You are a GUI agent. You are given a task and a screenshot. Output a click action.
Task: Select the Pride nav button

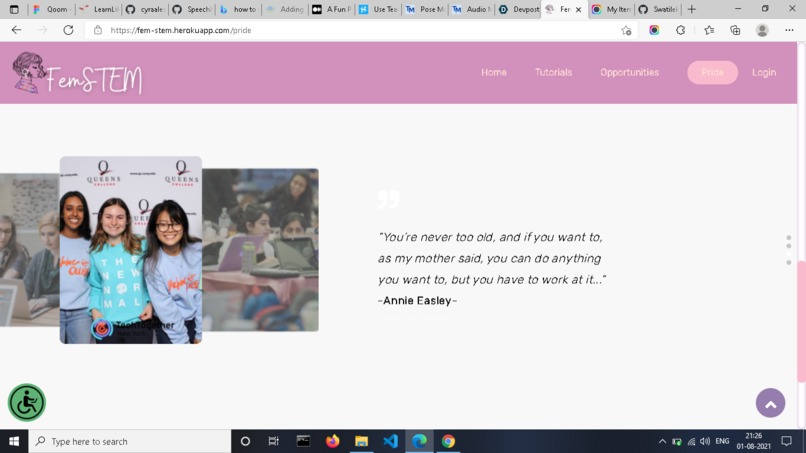pos(712,73)
